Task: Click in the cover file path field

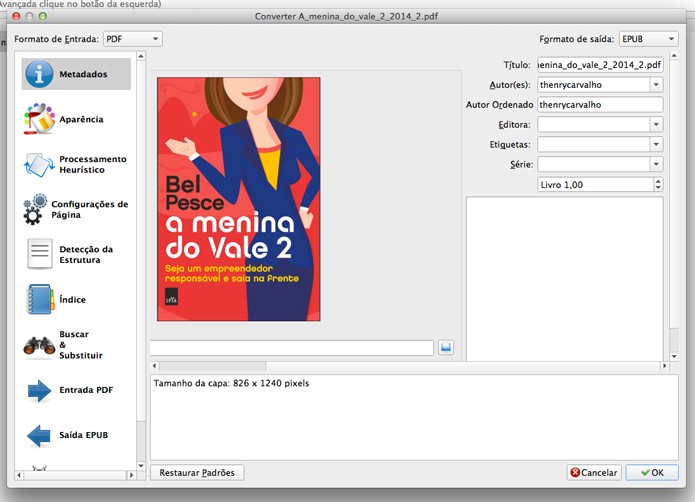Action: (x=292, y=347)
